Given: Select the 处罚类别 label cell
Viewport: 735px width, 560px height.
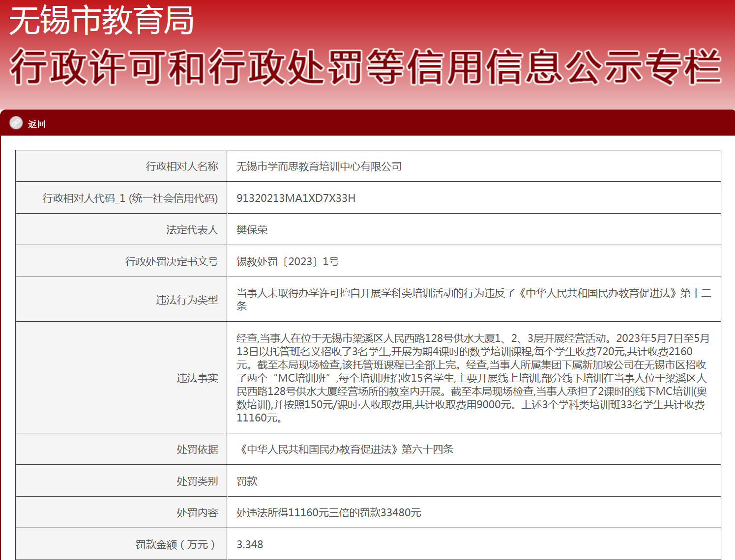Looking at the screenshot, I should click(121, 481).
